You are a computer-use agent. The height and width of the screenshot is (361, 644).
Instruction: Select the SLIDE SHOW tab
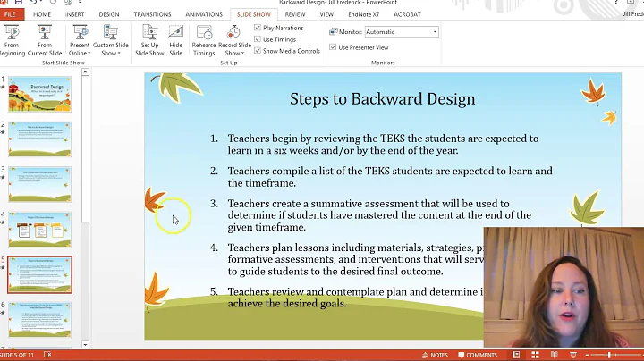pyautogui.click(x=254, y=14)
